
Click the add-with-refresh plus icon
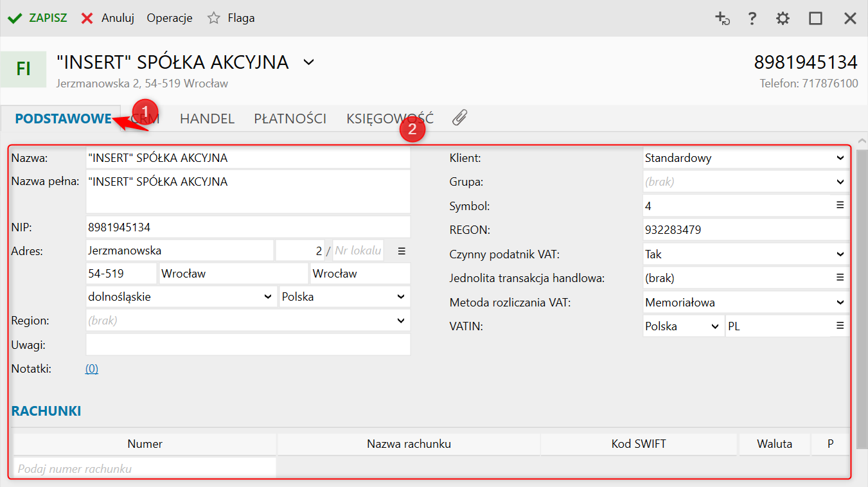tap(722, 19)
